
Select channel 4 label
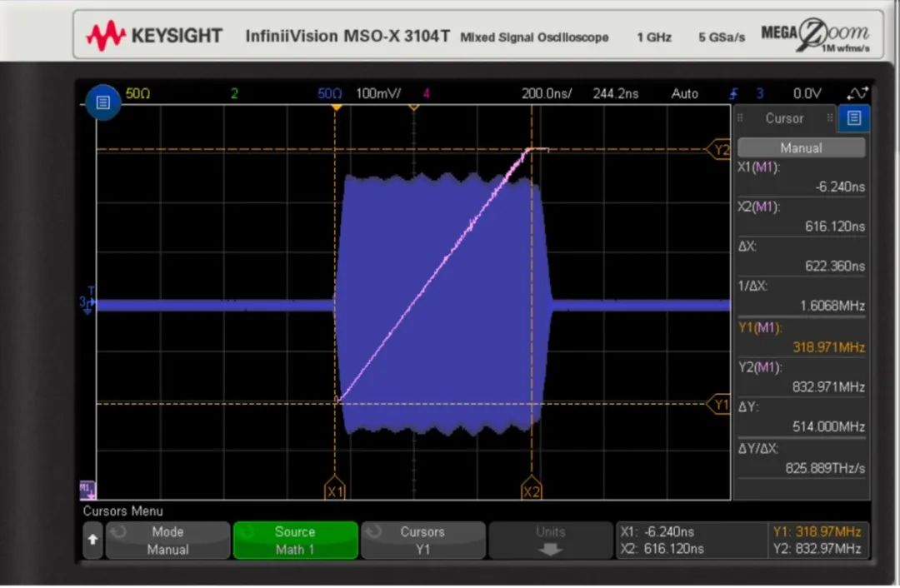(x=426, y=93)
